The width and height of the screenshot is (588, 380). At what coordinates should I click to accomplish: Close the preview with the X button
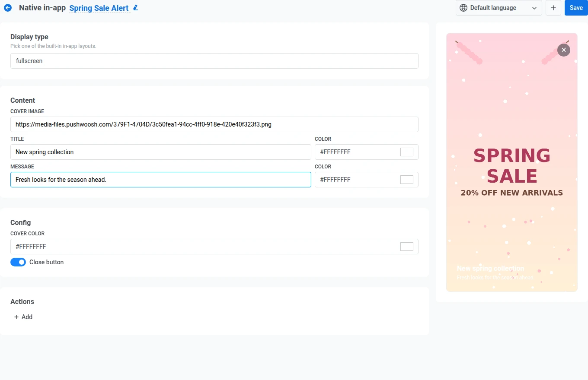pyautogui.click(x=563, y=50)
